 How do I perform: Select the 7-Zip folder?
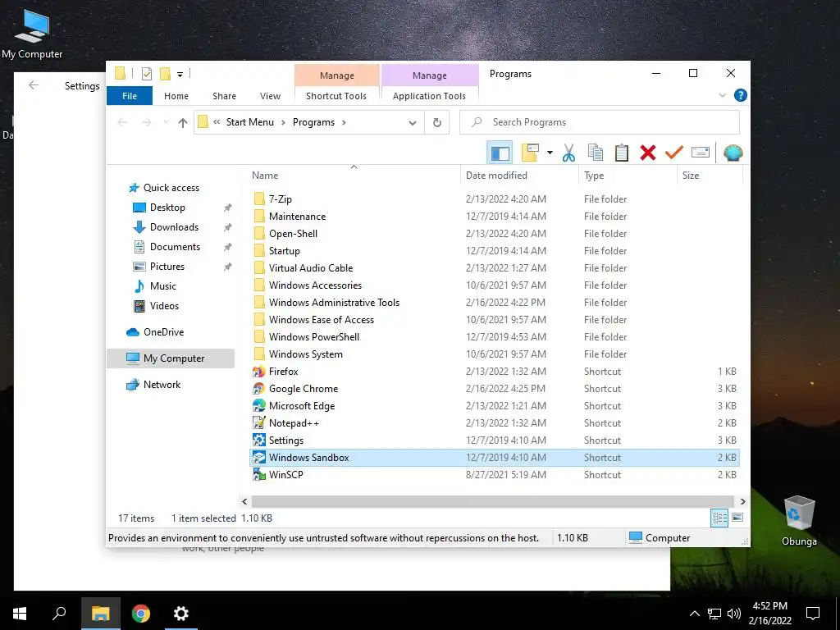click(x=281, y=199)
